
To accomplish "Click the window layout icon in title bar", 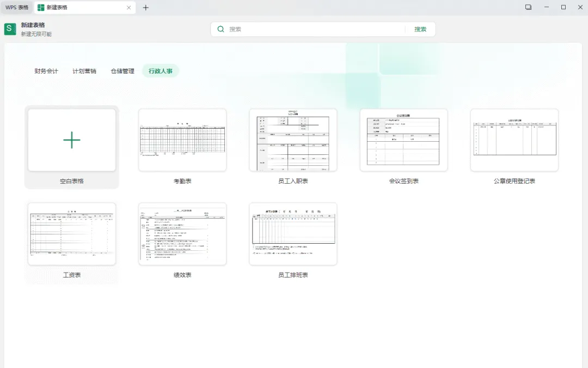I will point(528,7).
